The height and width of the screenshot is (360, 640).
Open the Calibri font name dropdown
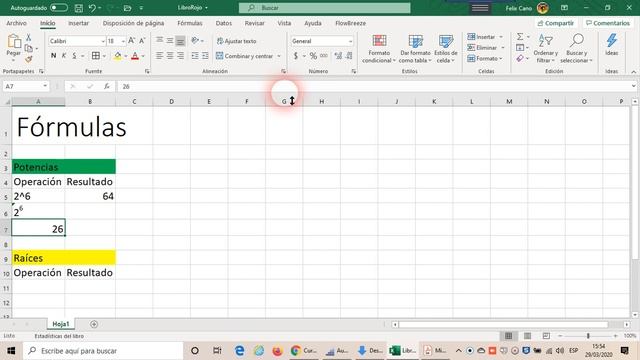[103, 41]
